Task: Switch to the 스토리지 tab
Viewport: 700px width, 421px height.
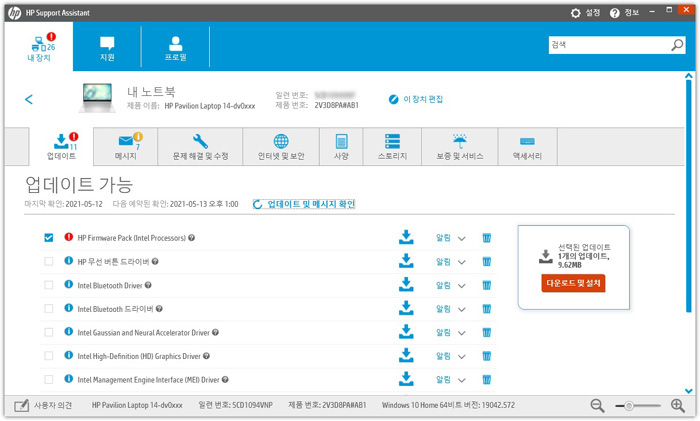Action: click(x=392, y=146)
